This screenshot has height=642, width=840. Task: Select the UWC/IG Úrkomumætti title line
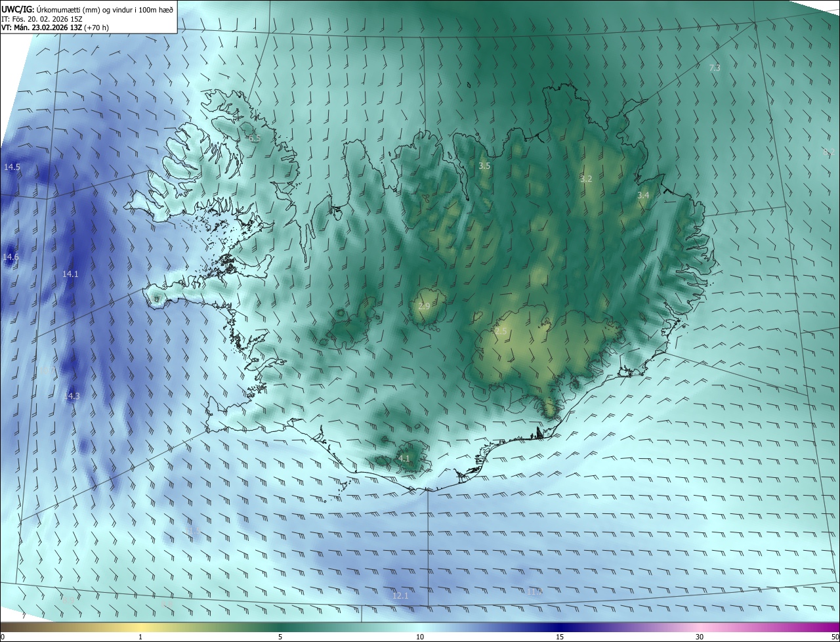point(87,9)
